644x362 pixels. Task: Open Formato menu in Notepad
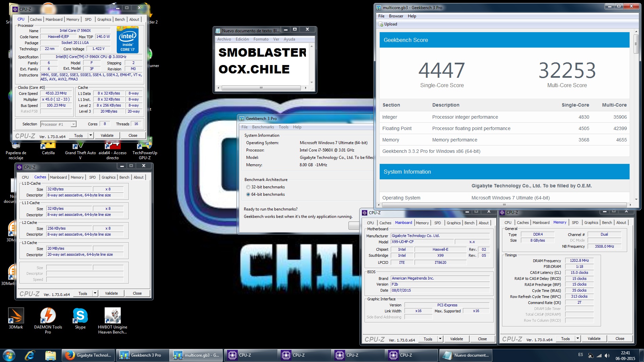[261, 39]
